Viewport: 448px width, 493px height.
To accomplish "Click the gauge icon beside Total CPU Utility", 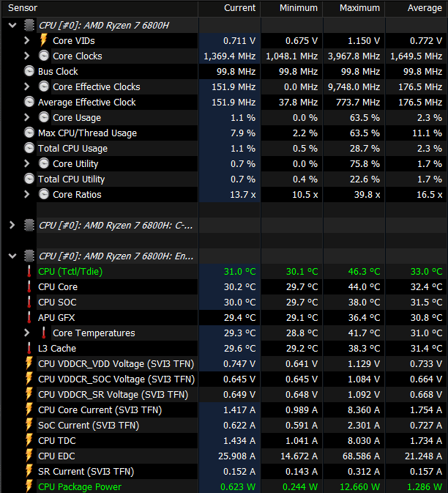I will pos(29,179).
